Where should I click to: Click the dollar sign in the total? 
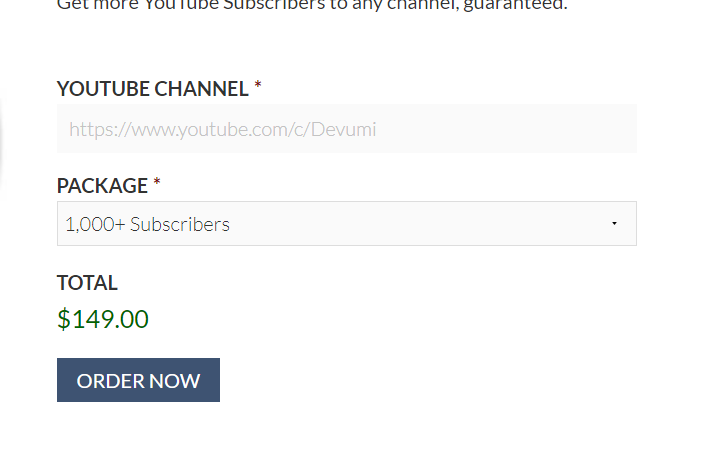(x=64, y=319)
